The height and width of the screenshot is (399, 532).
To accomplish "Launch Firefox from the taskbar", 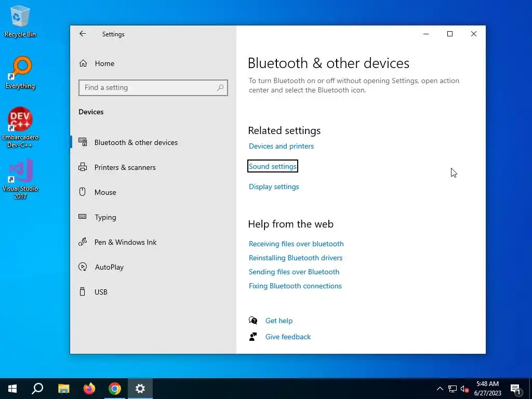I will click(89, 389).
